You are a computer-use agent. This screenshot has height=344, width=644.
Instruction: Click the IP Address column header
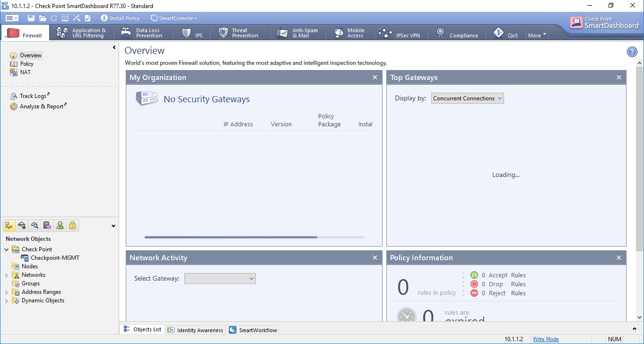238,124
